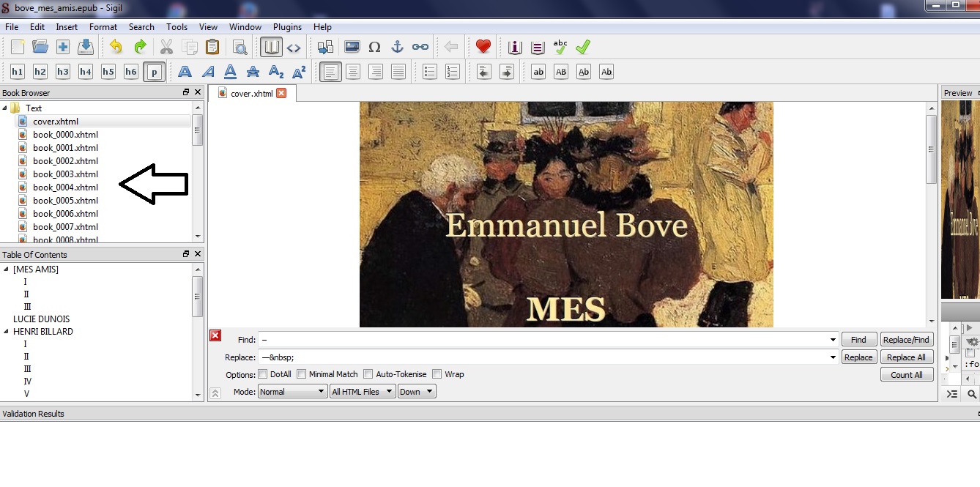Apply paragraph style p button
Viewport: 980px width, 487px height.
tap(154, 72)
